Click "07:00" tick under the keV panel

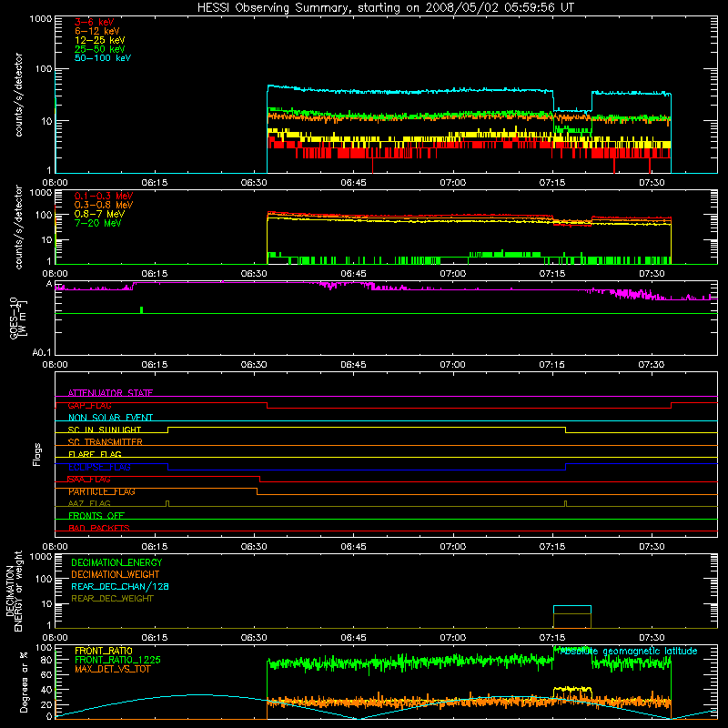point(452,183)
